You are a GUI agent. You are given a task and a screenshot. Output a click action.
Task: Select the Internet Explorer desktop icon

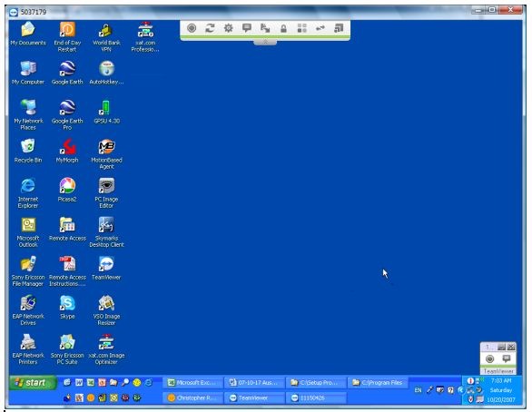point(28,193)
